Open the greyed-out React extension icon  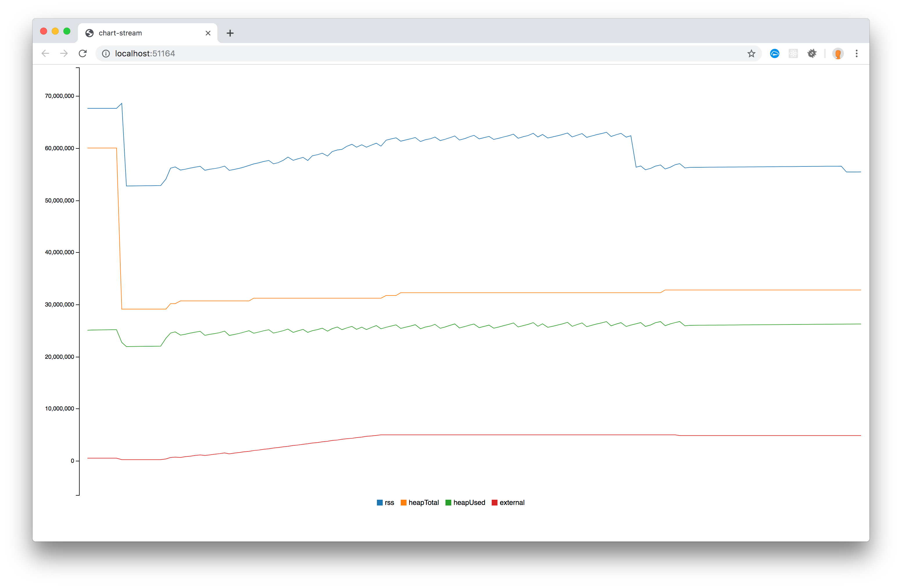[x=793, y=53]
